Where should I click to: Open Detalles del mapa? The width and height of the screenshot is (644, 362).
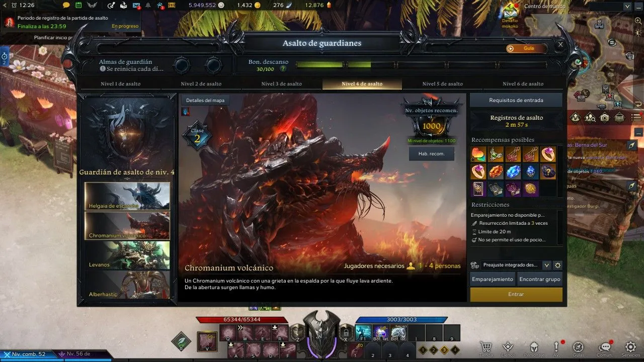click(x=205, y=100)
